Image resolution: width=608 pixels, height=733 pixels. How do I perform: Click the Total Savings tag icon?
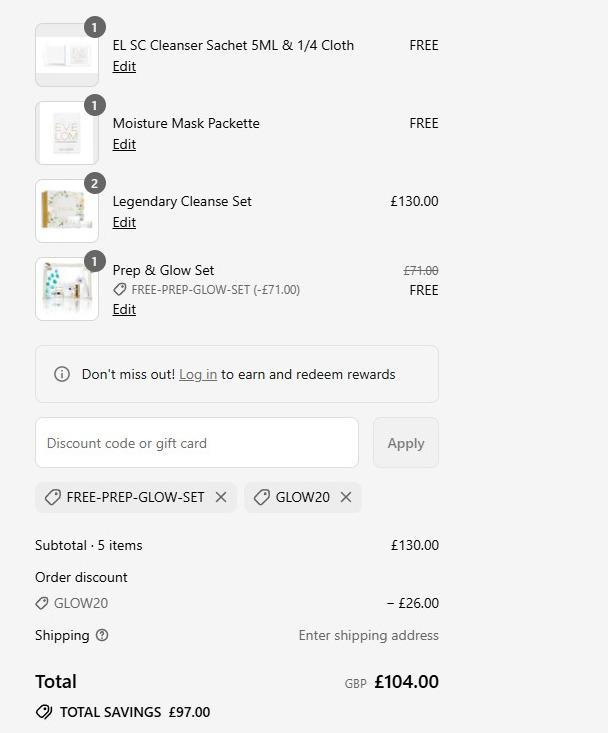[x=44, y=712]
